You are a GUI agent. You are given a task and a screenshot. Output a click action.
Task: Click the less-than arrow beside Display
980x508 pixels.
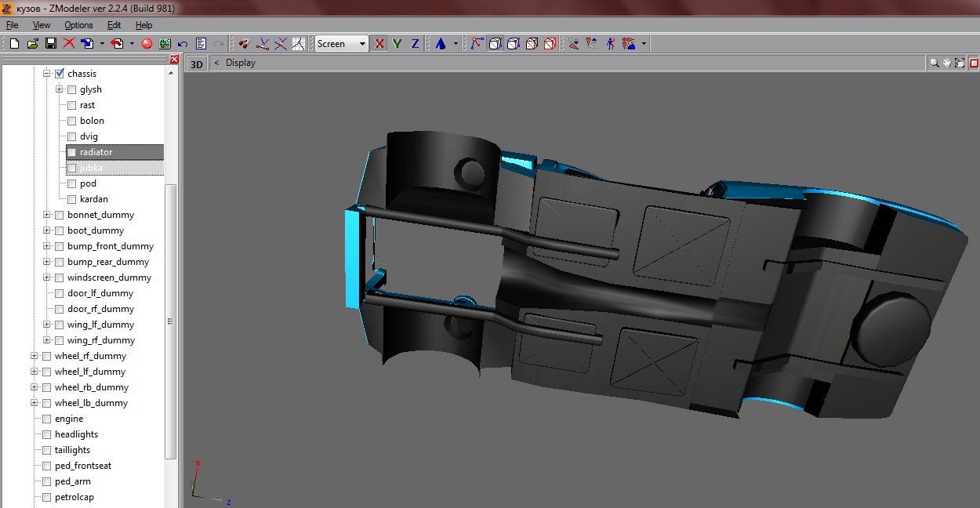[216, 63]
